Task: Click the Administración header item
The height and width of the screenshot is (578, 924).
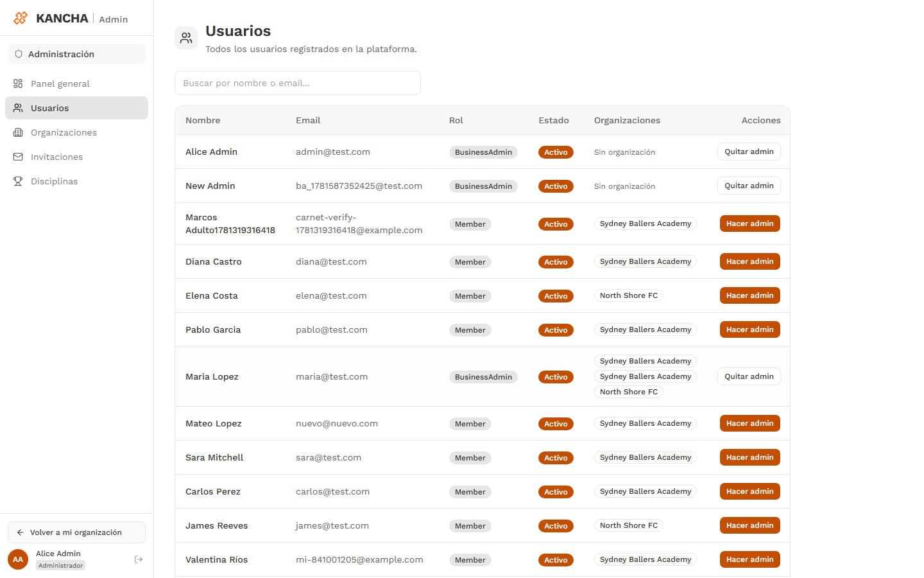Action: pyautogui.click(x=76, y=54)
